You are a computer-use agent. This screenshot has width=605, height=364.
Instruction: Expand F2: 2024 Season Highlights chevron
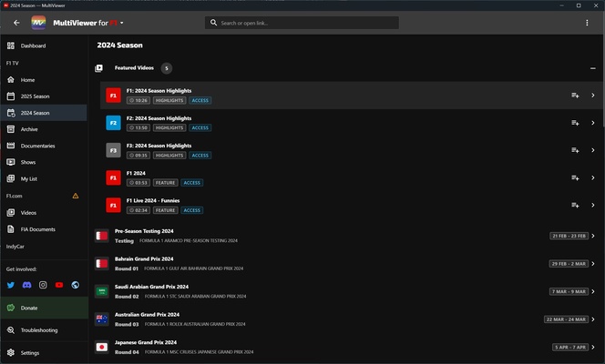coord(593,123)
